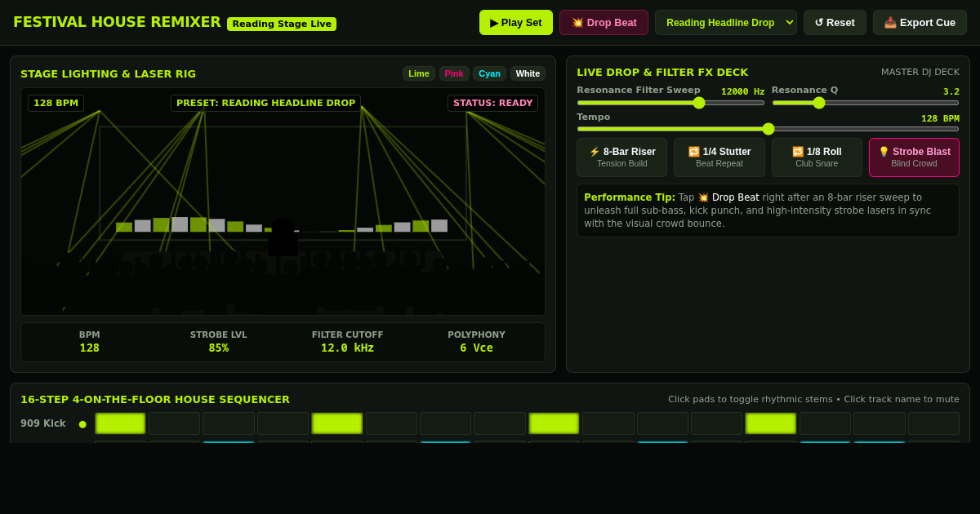Click the Live Drop & Filter FX Deck heading
This screenshot has width=980, height=514.
click(662, 72)
